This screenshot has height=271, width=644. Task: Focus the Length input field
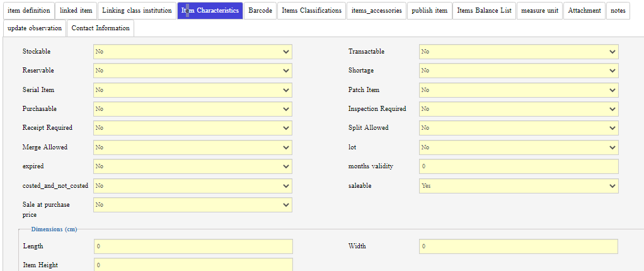point(193,246)
